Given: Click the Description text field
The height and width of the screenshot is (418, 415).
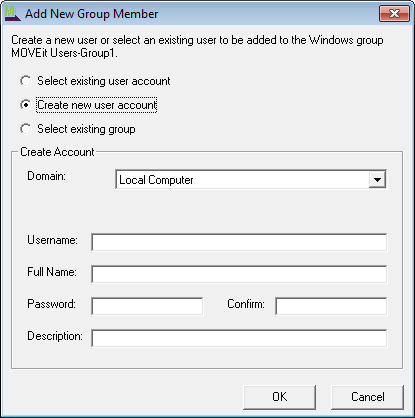Looking at the screenshot, I should [x=239, y=338].
